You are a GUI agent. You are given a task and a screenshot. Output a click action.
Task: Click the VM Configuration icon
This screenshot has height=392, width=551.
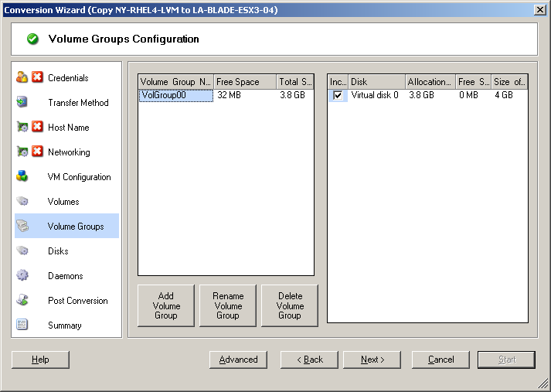[x=22, y=176]
